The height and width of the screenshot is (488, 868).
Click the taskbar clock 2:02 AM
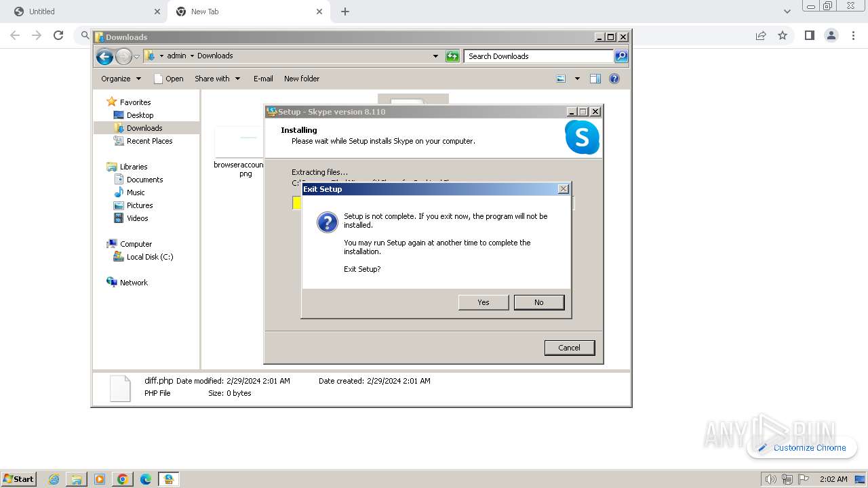coord(833,479)
